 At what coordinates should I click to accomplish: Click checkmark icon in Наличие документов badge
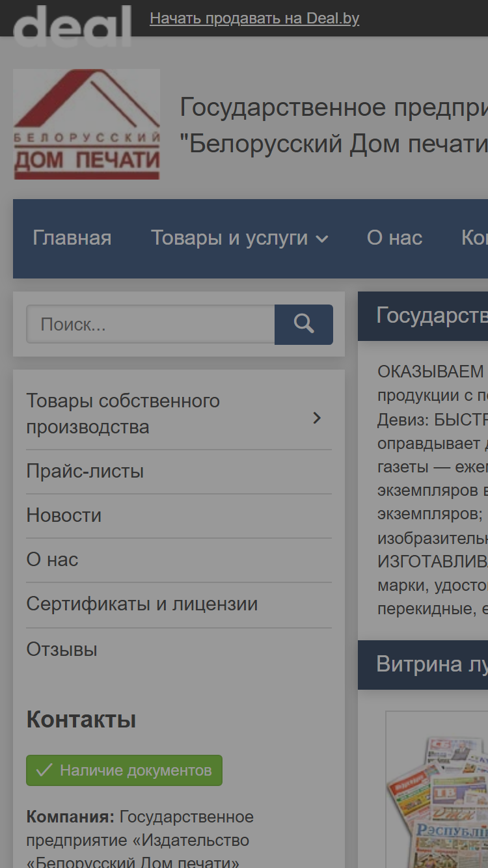click(x=44, y=770)
